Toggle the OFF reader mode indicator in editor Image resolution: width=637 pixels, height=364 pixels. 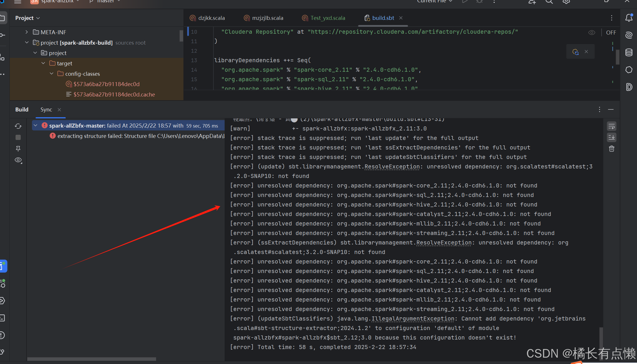point(611,33)
